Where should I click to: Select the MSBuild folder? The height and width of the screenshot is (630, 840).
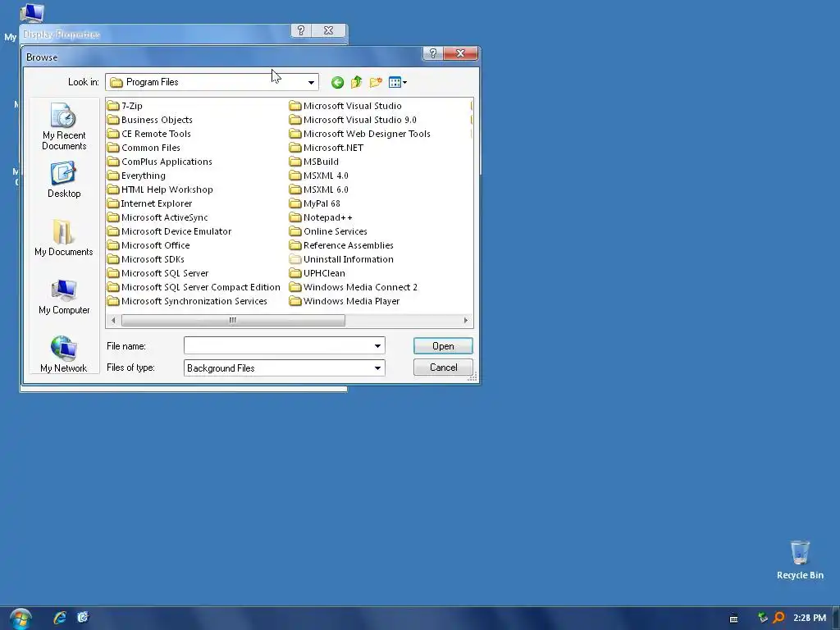tap(314, 162)
